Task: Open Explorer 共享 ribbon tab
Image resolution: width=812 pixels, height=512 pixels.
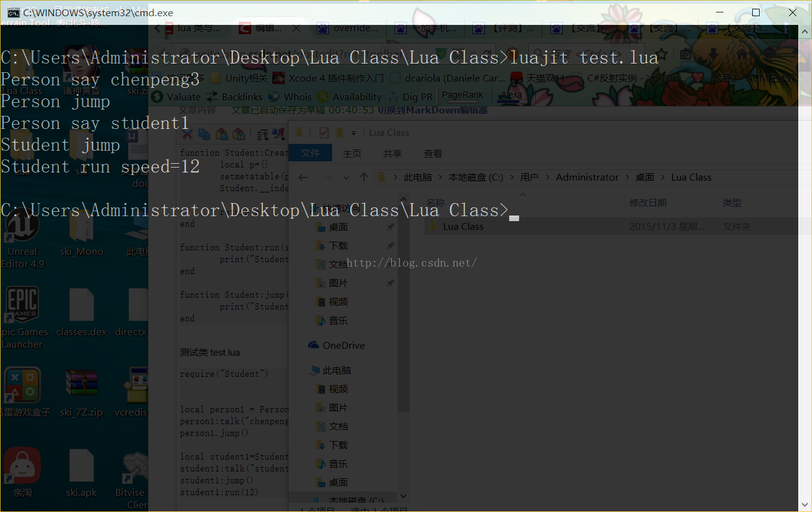Action: tap(393, 153)
